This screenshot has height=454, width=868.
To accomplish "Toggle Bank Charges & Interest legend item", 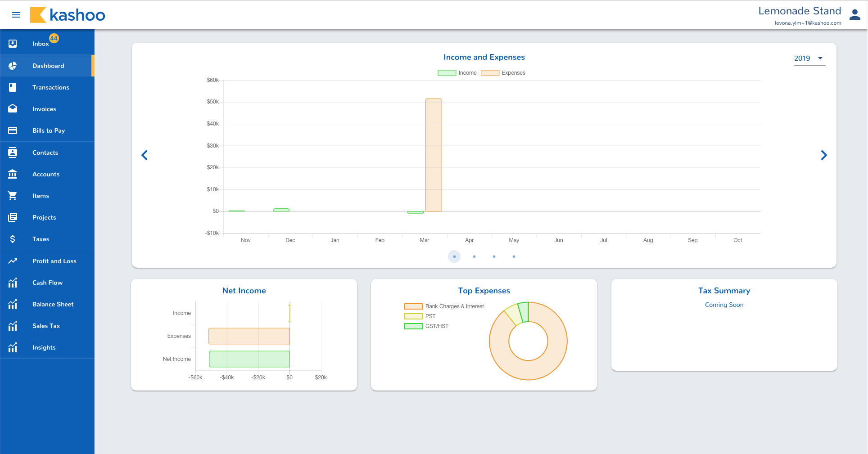I will (444, 306).
